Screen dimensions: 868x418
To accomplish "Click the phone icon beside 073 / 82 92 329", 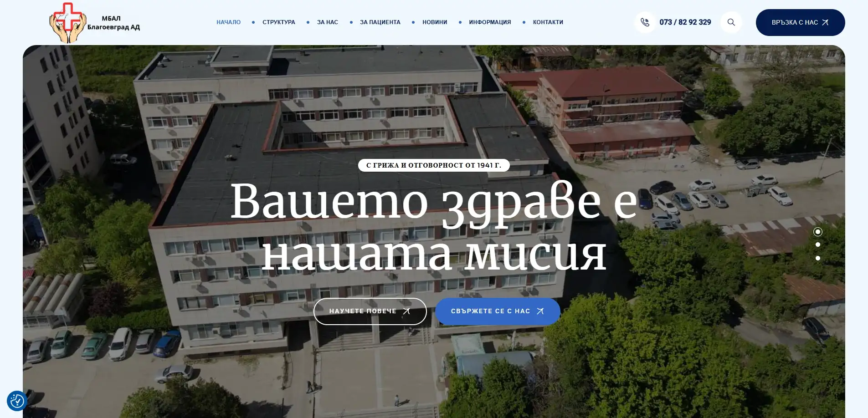I will [x=645, y=22].
